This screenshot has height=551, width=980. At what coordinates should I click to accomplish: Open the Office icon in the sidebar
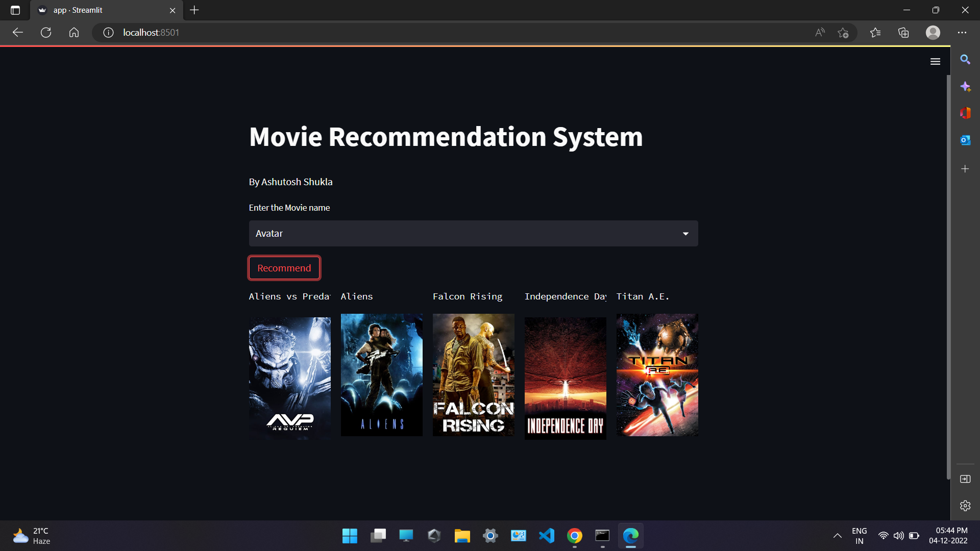[965, 113]
